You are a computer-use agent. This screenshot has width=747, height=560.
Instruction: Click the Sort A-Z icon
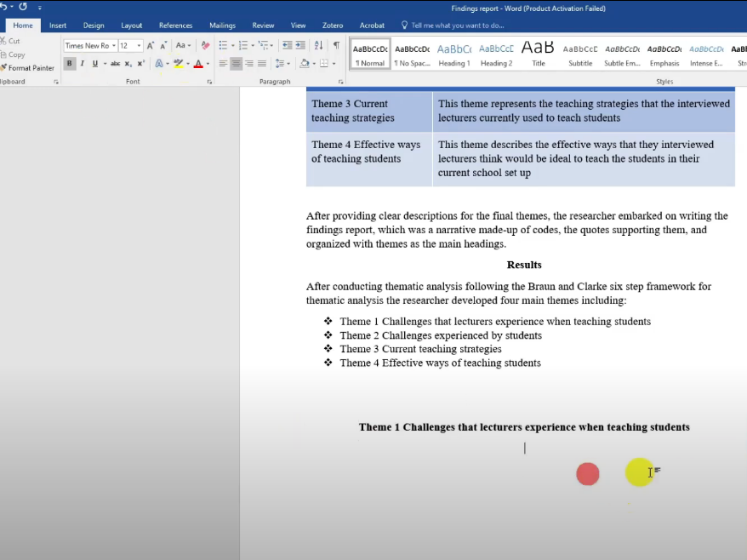[x=319, y=45]
